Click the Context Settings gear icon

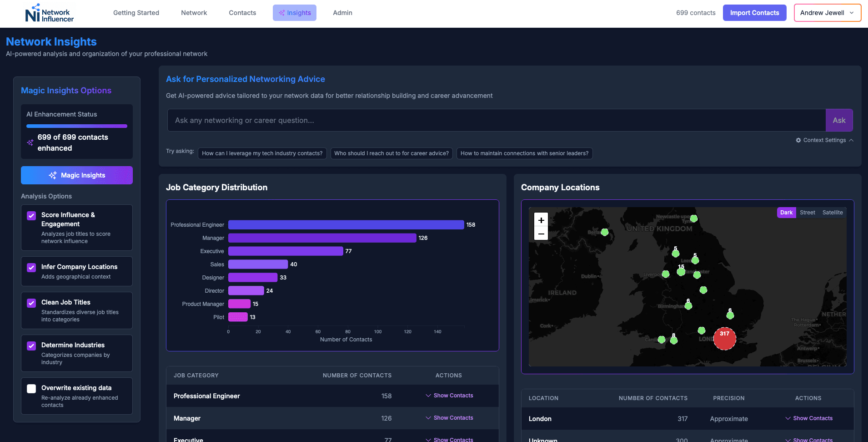798,140
